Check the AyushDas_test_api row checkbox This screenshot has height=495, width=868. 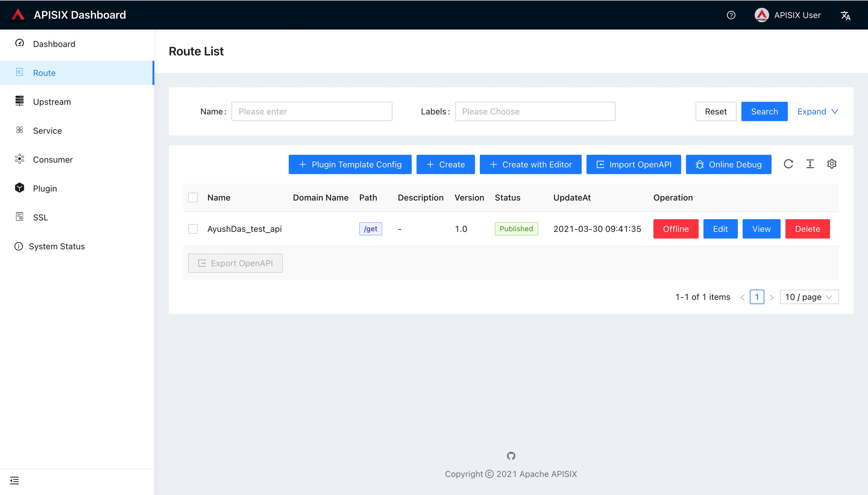pyautogui.click(x=193, y=229)
